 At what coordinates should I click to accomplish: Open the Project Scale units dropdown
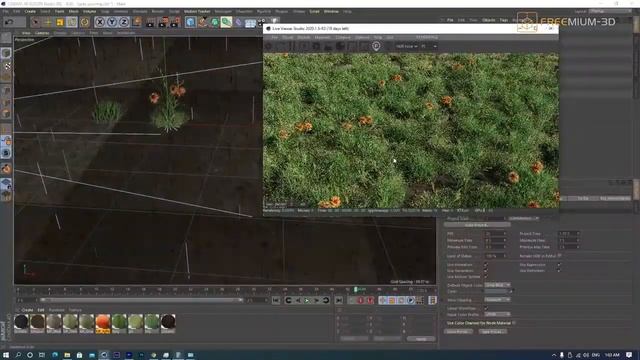(x=524, y=218)
